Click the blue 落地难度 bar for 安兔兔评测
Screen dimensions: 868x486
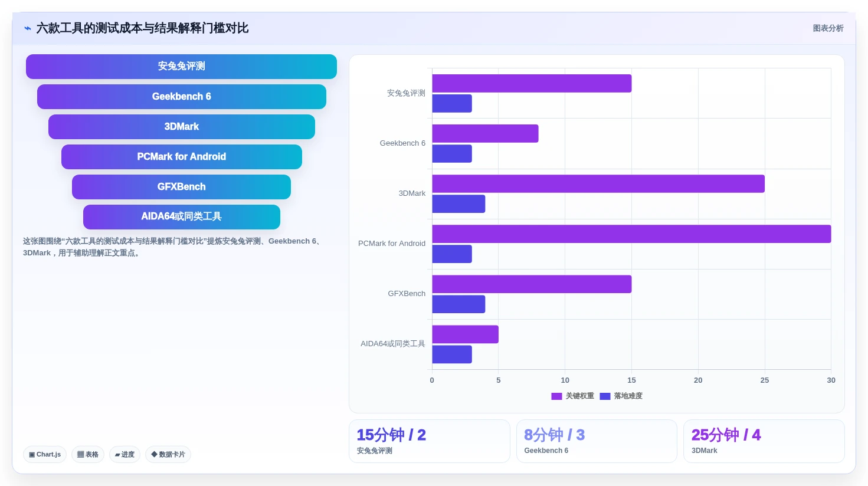(452, 103)
